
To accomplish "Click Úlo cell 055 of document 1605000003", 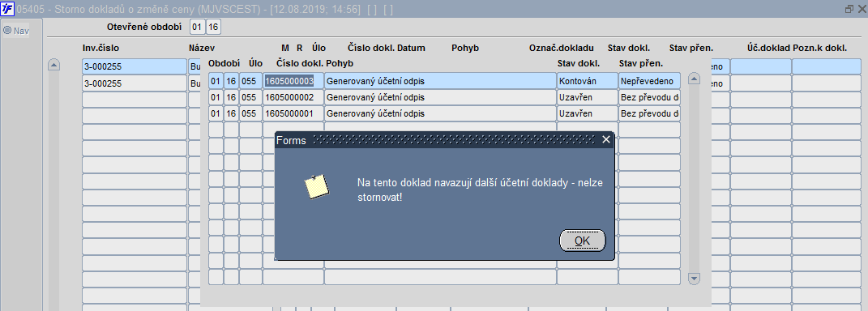I will [x=250, y=81].
